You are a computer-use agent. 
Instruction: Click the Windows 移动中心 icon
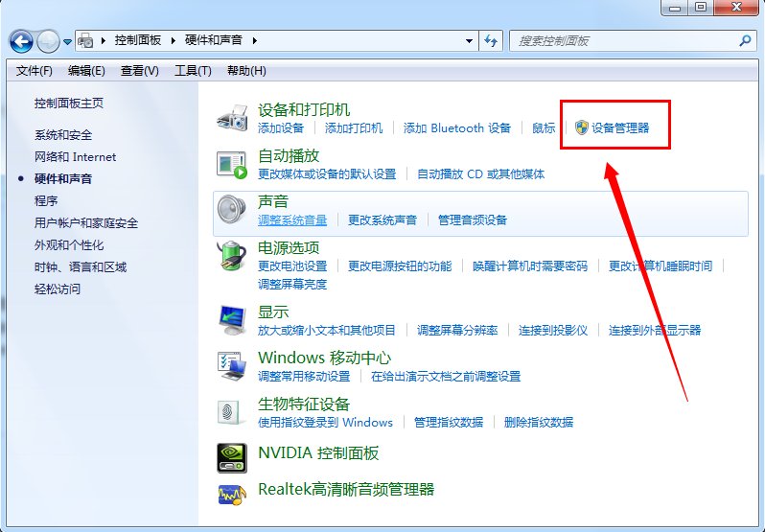[x=232, y=366]
